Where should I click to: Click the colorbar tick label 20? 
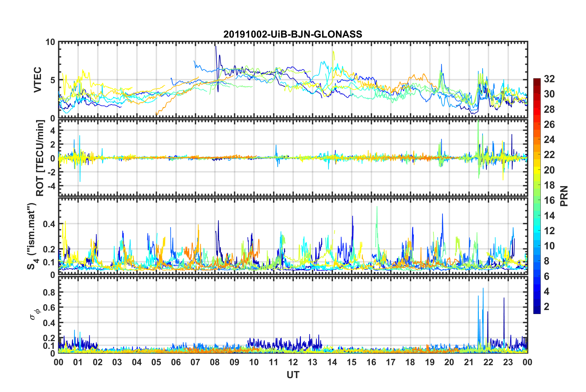549,170
